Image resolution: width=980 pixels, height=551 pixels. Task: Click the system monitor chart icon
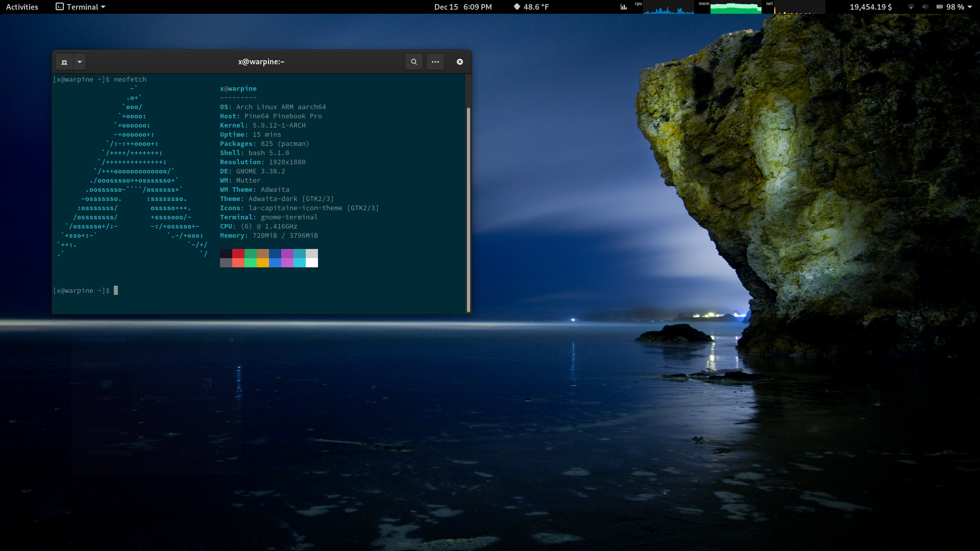pos(624,7)
